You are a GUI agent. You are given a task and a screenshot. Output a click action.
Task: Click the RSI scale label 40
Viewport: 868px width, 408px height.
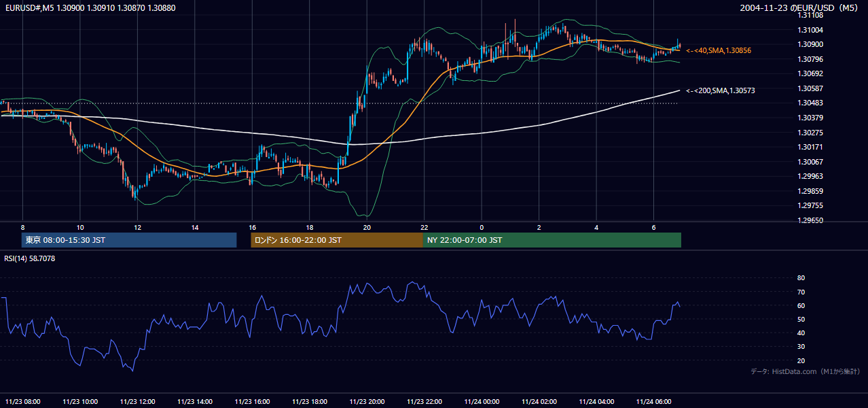[801, 333]
